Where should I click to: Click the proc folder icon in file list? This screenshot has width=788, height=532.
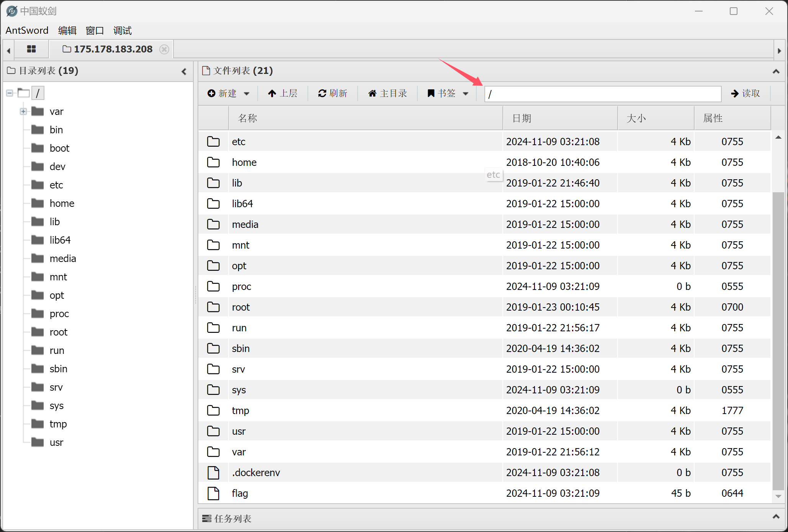pos(213,286)
